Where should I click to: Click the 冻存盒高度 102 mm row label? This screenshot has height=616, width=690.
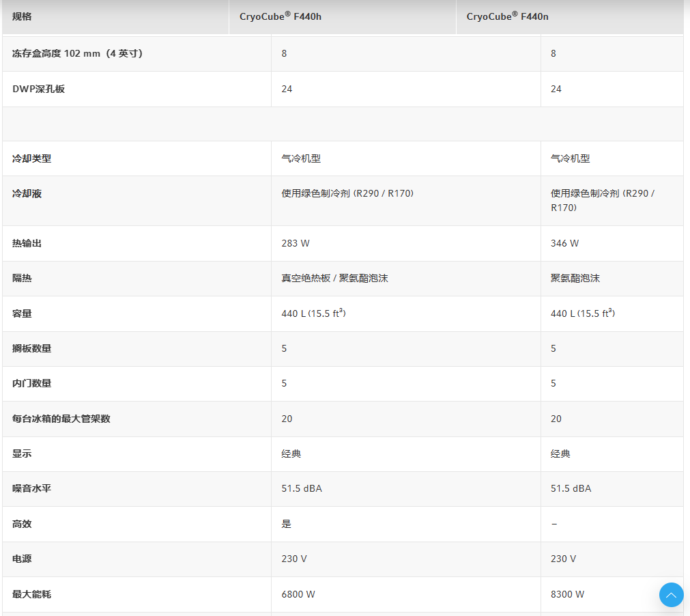[77, 54]
